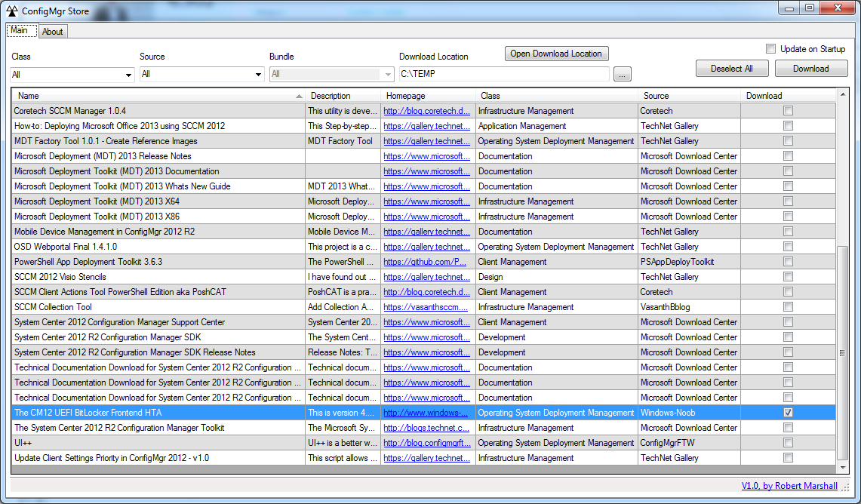The width and height of the screenshot is (861, 504).
Task: Open homepage link for Coretech SCCM Manager 1.0.4
Action: (426, 111)
